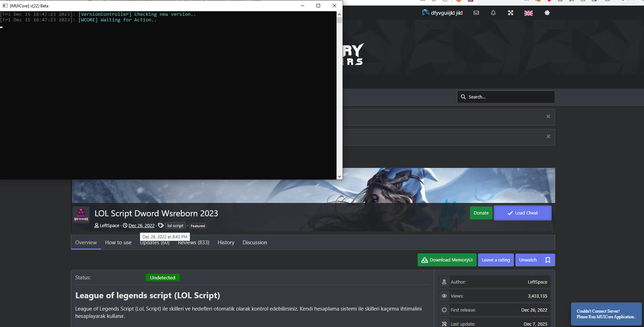
Task: Close the MUICore console window
Action: tap(334, 6)
